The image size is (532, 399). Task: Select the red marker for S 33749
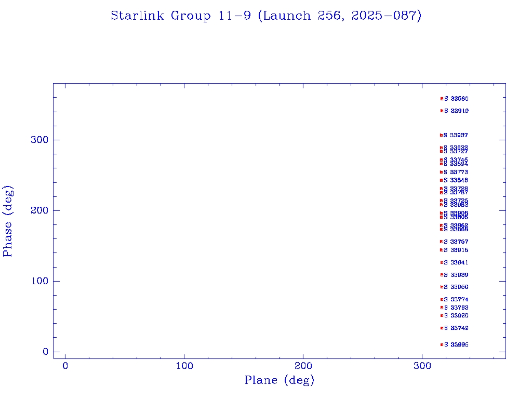pyautogui.click(x=442, y=328)
